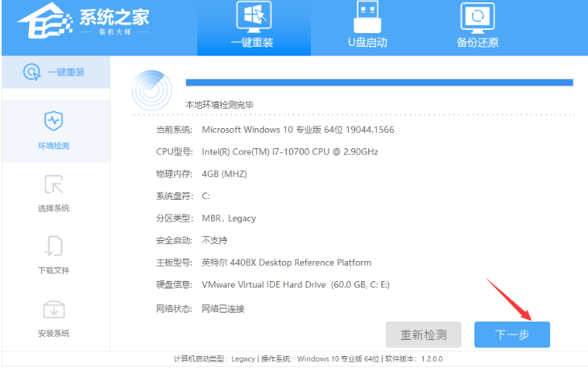Click the 一键重装 monitor icon
Viewport: 588px width, 369px height.
click(x=254, y=17)
